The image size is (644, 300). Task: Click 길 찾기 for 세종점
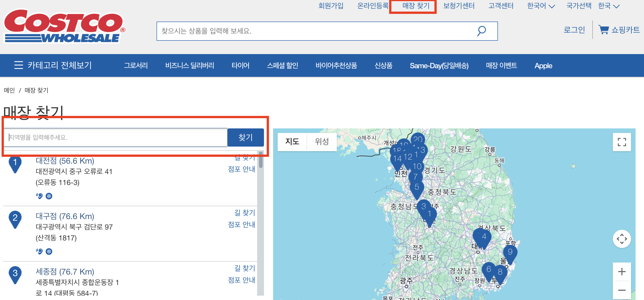244,268
